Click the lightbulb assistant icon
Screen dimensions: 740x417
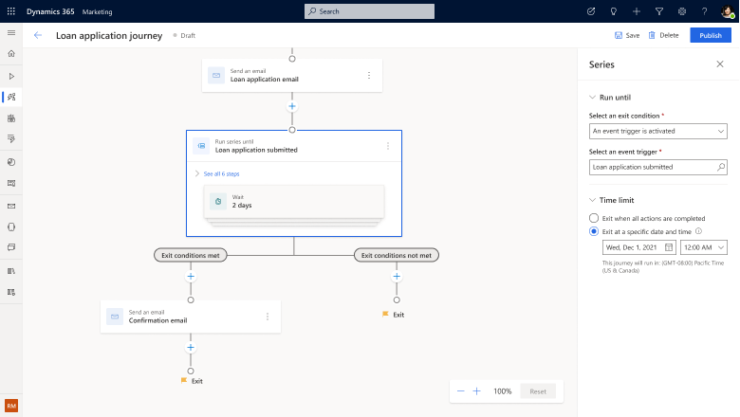pyautogui.click(x=613, y=11)
